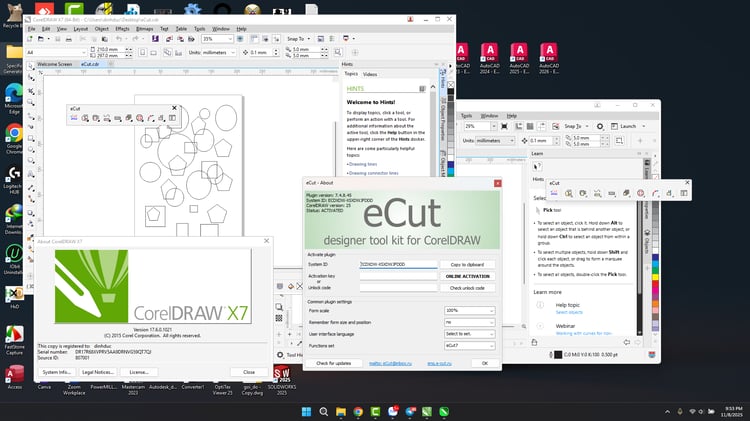Viewport: 750px width, 421px height.
Task: Click Pick tool help icon in Learn docker
Action: pos(537,166)
